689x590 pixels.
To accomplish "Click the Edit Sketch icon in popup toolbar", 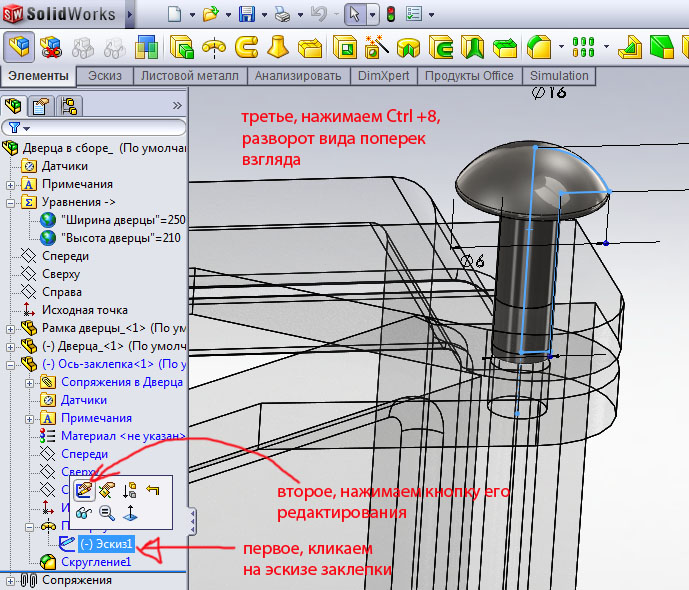I will tap(84, 489).
